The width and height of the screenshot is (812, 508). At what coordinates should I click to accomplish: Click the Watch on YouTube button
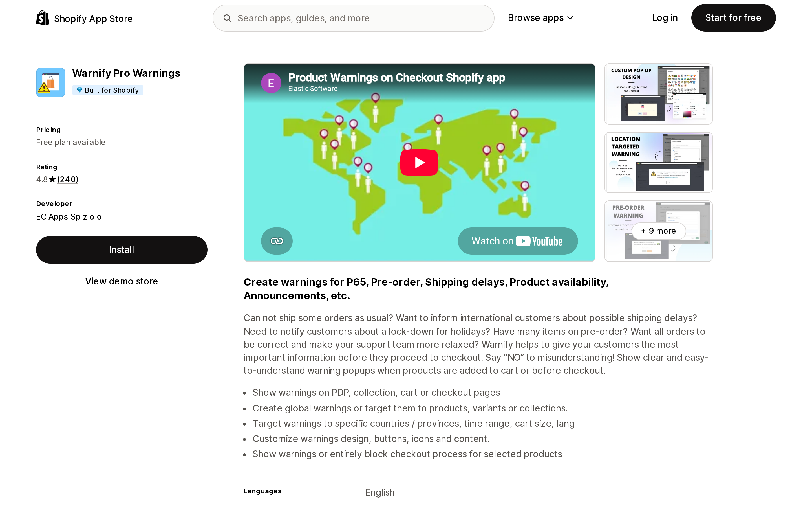(518, 241)
